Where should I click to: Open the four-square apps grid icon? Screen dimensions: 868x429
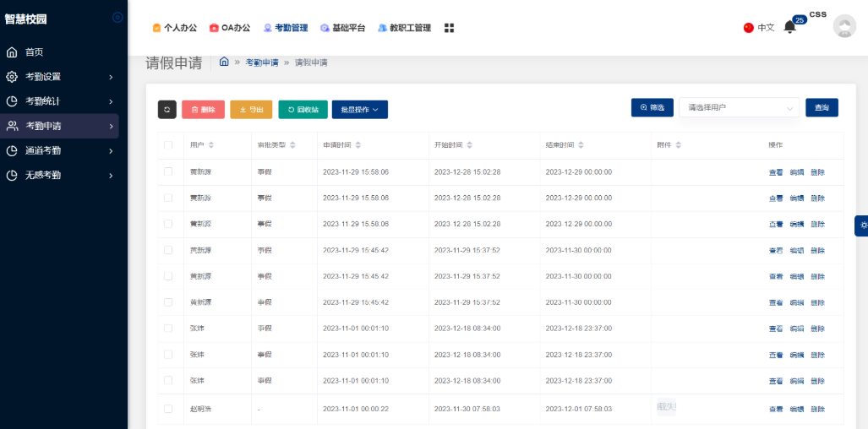449,28
